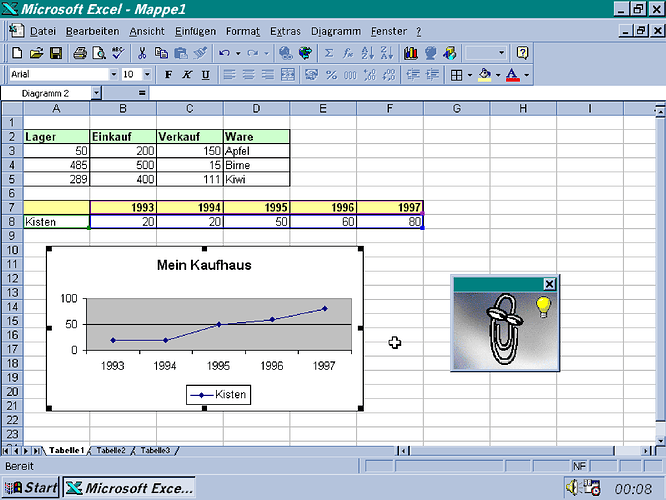Apply the percent style icon

pos(331,75)
